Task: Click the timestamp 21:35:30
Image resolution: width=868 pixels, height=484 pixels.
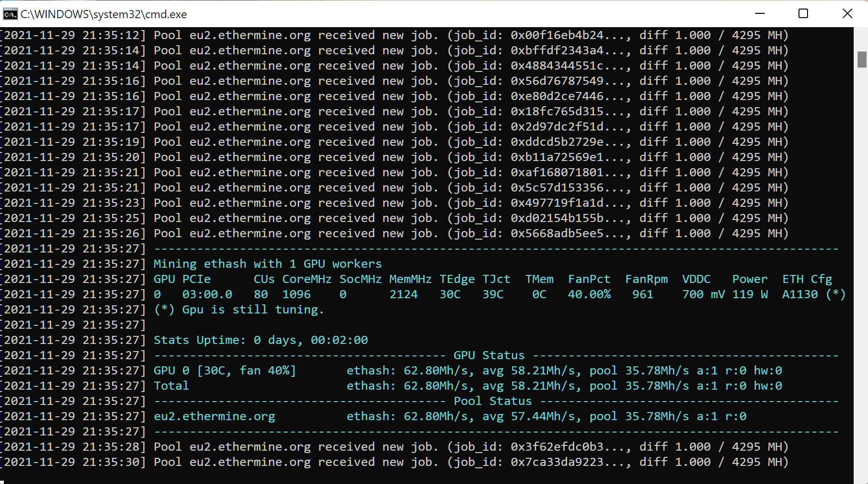Action: point(111,462)
